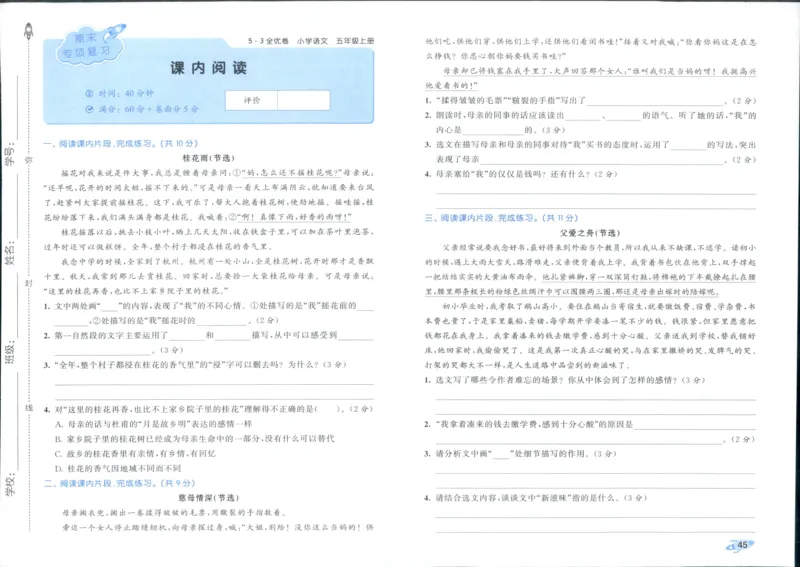Click 慈母情深 question 1 about "揉得皱皱的毛票"
The image size is (800, 567).
coord(590,101)
